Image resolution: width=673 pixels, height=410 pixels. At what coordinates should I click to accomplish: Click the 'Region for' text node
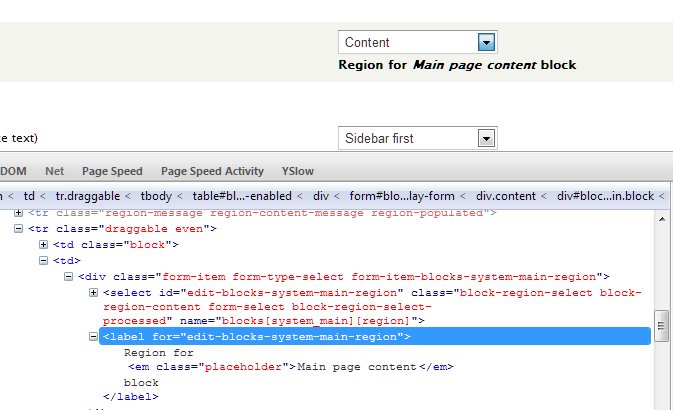point(159,353)
